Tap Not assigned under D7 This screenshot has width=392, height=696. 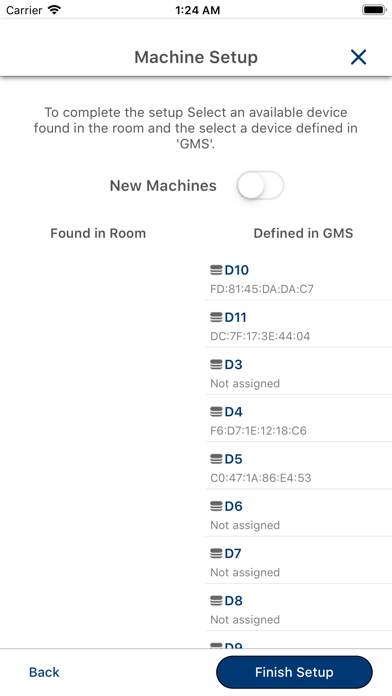click(x=245, y=573)
